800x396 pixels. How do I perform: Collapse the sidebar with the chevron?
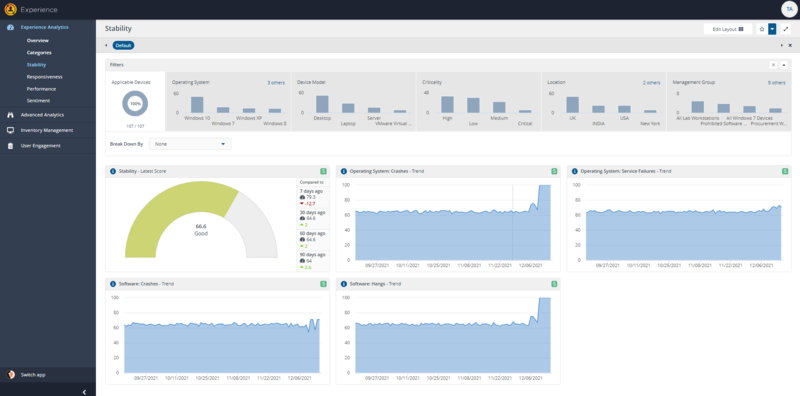(x=84, y=392)
